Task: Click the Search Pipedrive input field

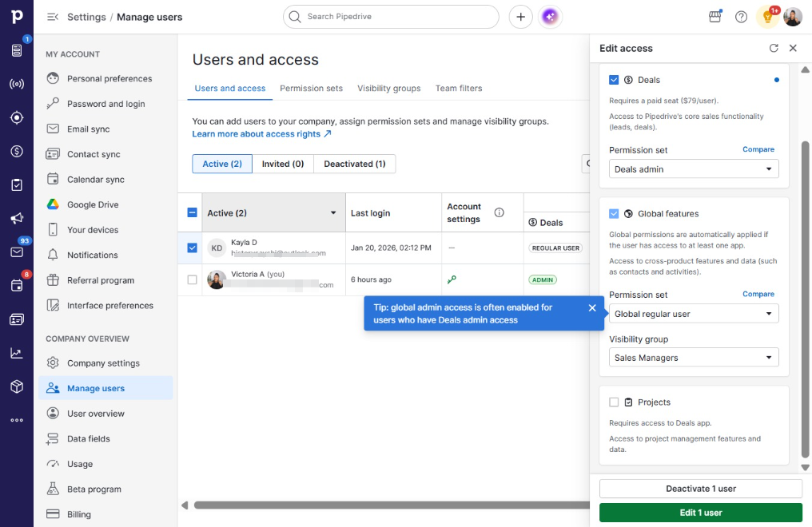Action: 391,17
